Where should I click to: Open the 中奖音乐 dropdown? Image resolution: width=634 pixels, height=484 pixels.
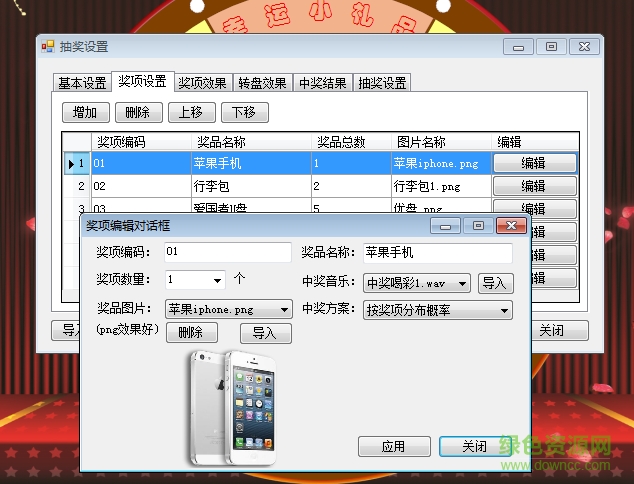pos(417,283)
